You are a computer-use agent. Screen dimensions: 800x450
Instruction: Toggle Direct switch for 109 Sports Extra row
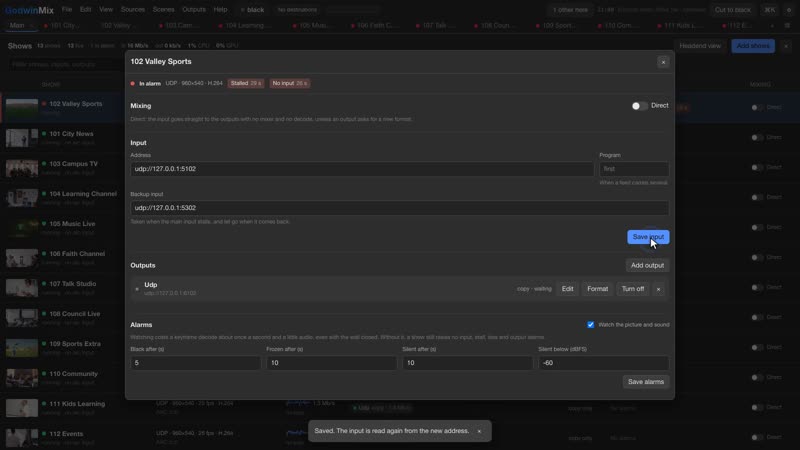click(757, 347)
